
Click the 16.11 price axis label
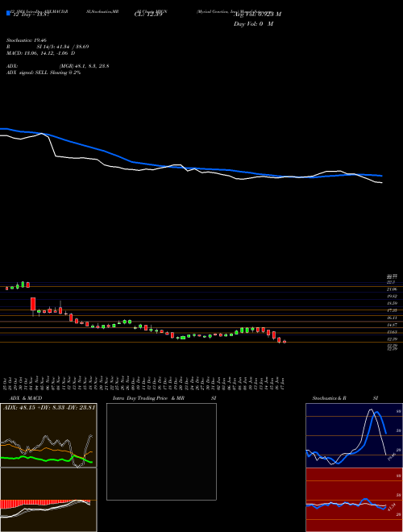(392, 318)
